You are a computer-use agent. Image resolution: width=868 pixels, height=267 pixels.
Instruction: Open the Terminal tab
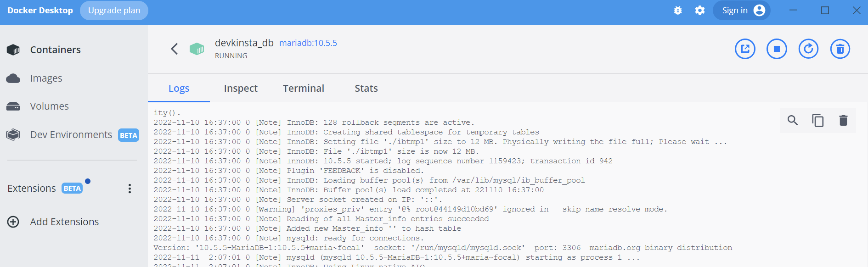click(304, 89)
